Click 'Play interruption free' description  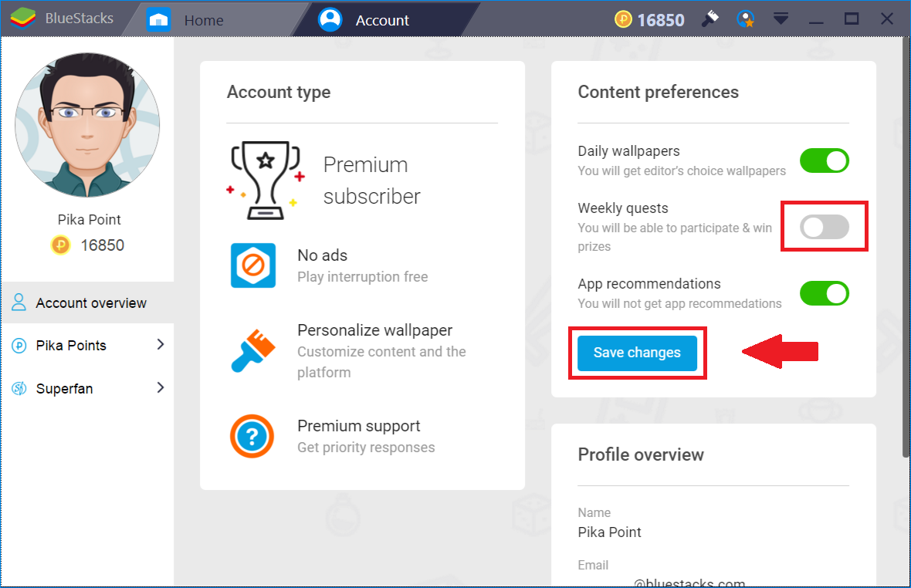(x=363, y=277)
